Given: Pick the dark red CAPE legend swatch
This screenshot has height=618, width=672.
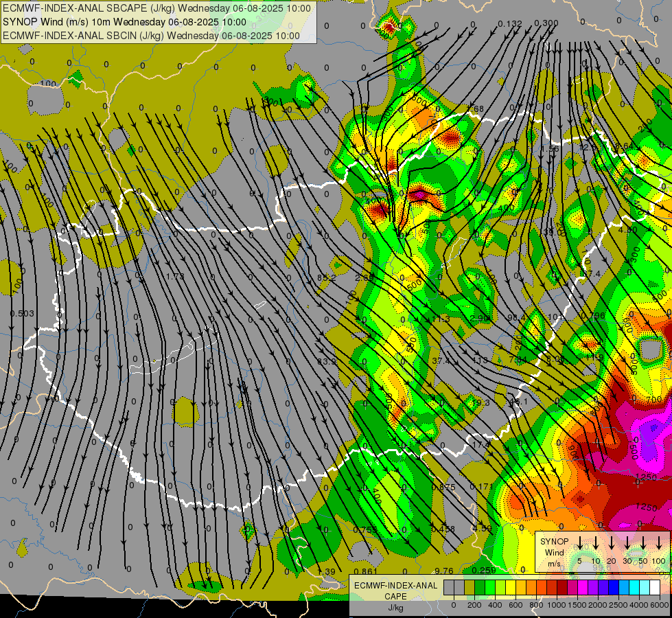Looking at the screenshot, I should point(562,588).
